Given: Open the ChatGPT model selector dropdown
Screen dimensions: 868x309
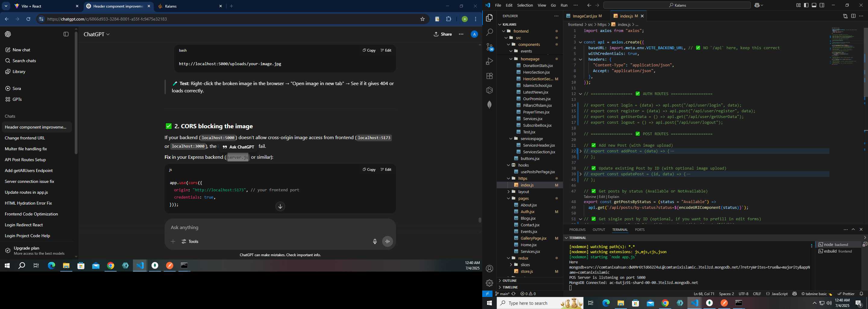Looking at the screenshot, I should point(97,34).
